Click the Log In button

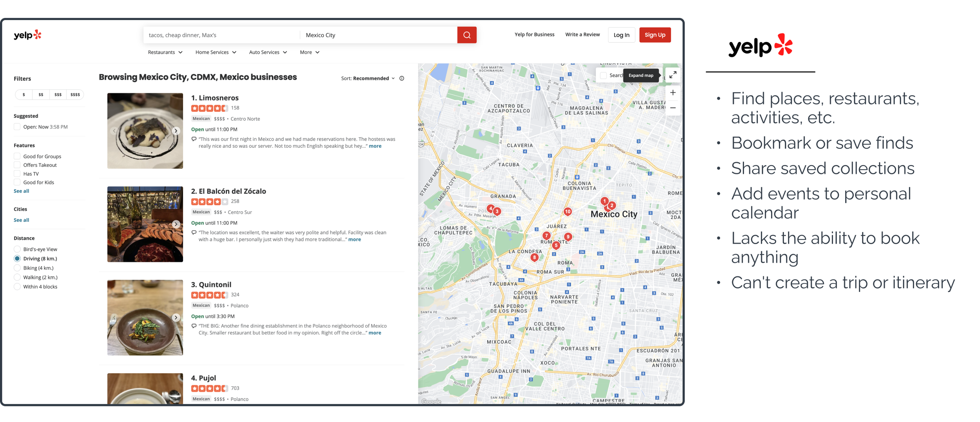[621, 35]
